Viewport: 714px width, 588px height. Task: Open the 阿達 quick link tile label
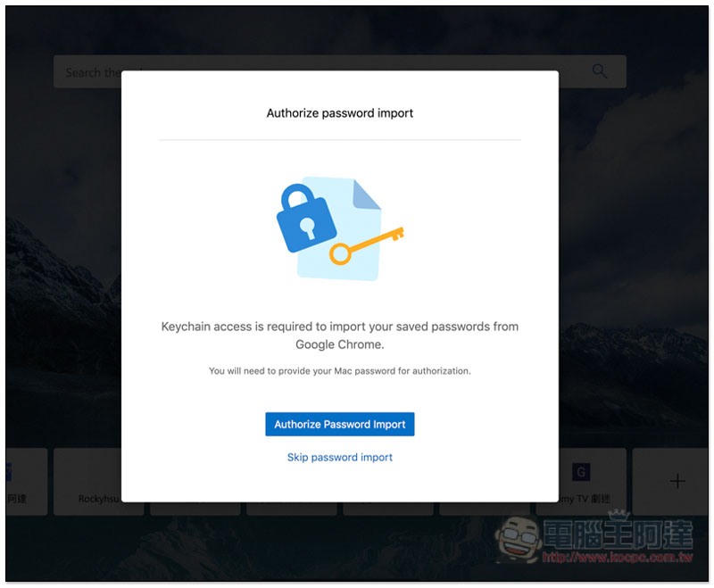[x=17, y=499]
